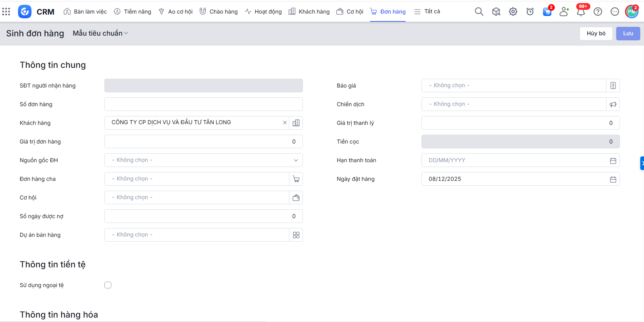This screenshot has height=322, width=644.
Task: Clear the selected customer with the X
Action: click(x=285, y=122)
